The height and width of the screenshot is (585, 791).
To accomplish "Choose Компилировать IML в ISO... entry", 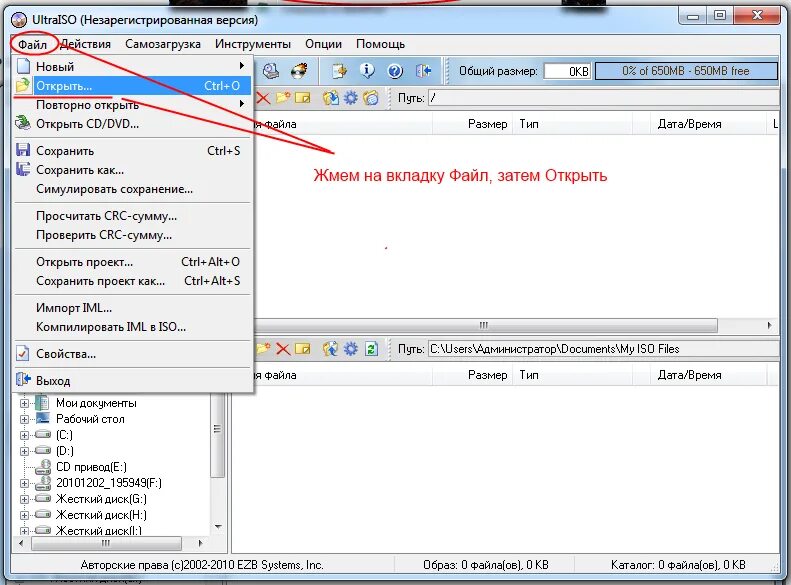I will 132,327.
